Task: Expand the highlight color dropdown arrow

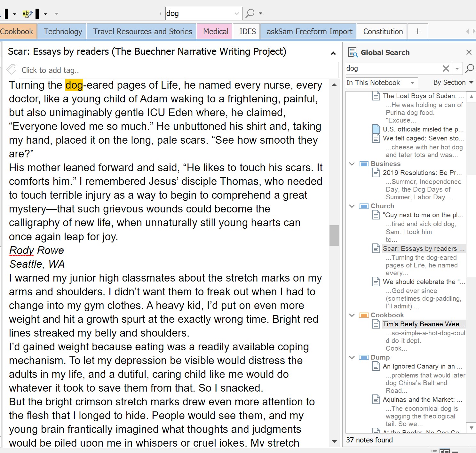Action: click(x=45, y=14)
